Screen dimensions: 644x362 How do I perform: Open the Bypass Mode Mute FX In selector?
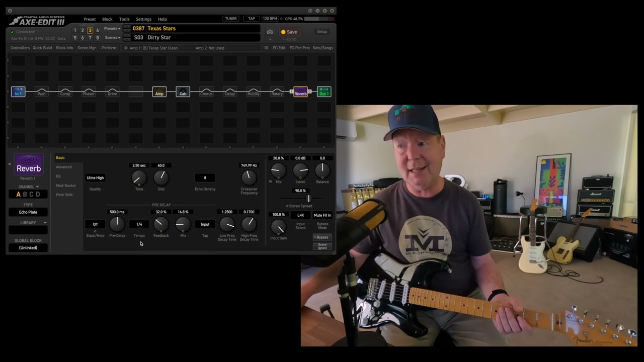pos(323,215)
